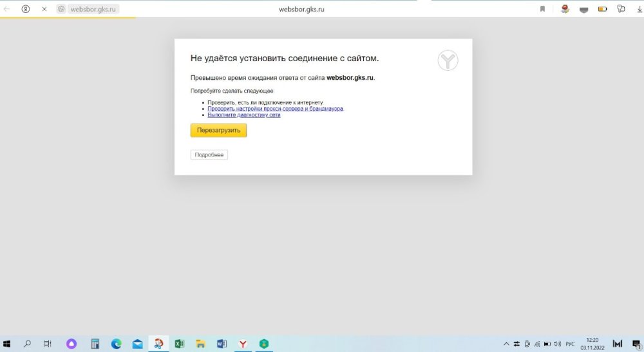Open the notification center icon
The width and height of the screenshot is (644, 352).
[x=637, y=344]
